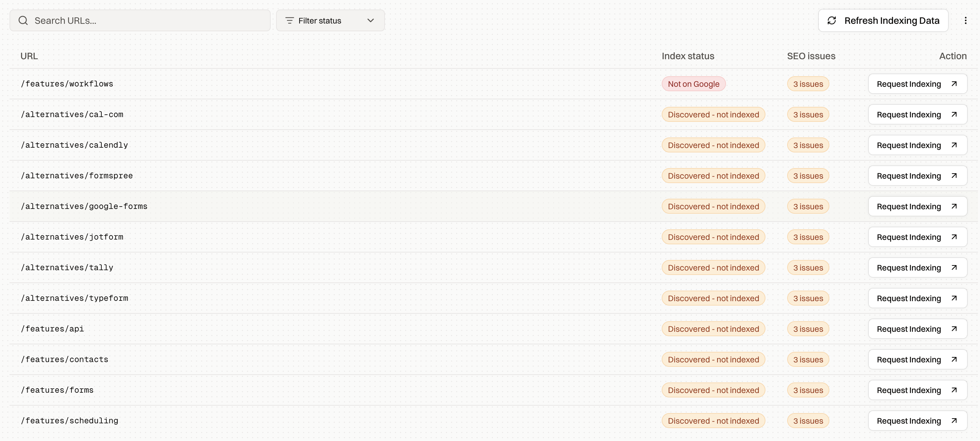Click 3 issues badge for /alternatives/formspree
The image size is (980, 441).
(808, 176)
